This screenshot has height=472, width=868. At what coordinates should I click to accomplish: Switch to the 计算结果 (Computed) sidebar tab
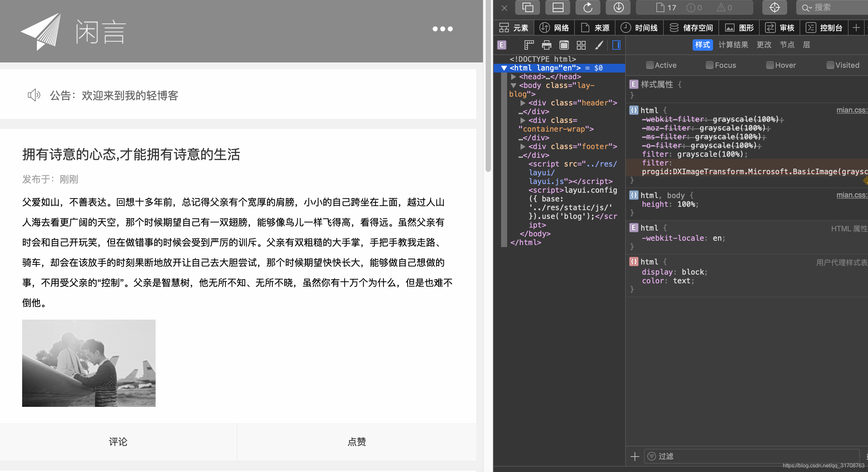point(733,45)
